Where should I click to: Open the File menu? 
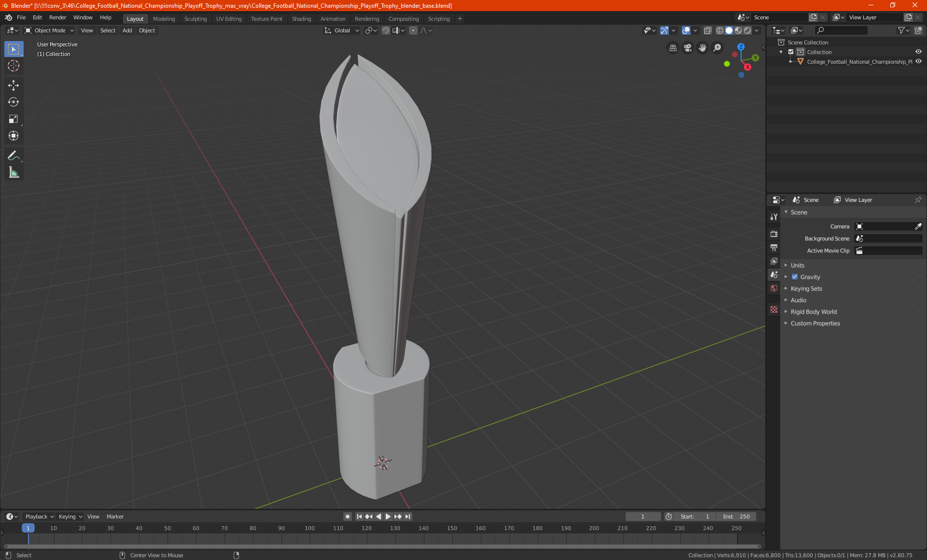click(21, 17)
